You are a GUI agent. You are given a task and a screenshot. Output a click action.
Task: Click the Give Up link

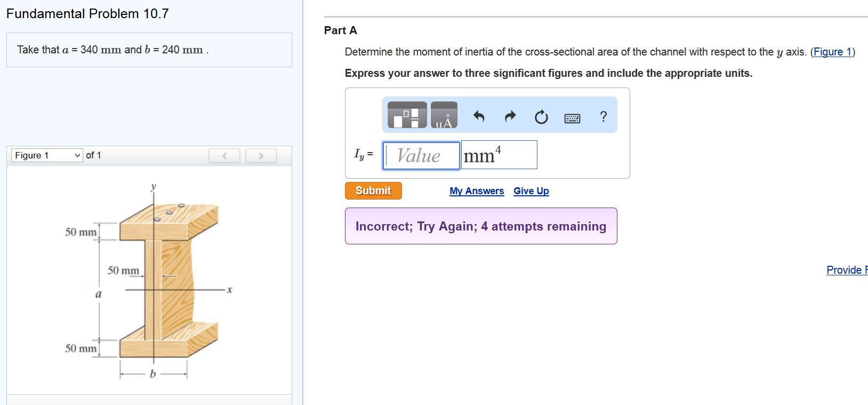pos(531,191)
